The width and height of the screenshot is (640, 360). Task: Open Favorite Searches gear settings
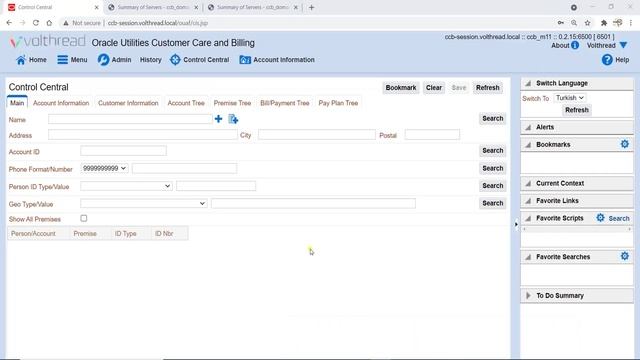624,256
